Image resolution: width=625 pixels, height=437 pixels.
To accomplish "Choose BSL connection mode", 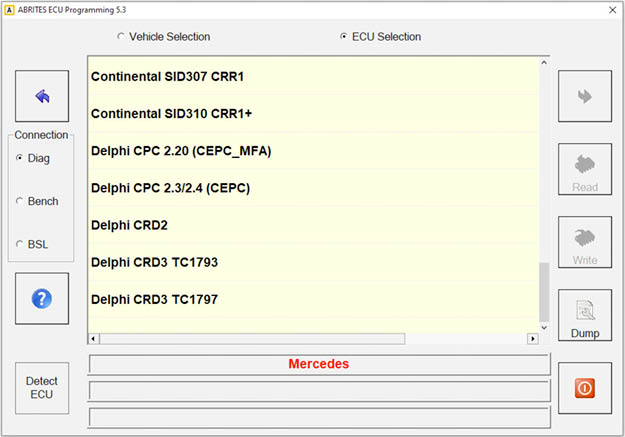I will tap(20, 244).
